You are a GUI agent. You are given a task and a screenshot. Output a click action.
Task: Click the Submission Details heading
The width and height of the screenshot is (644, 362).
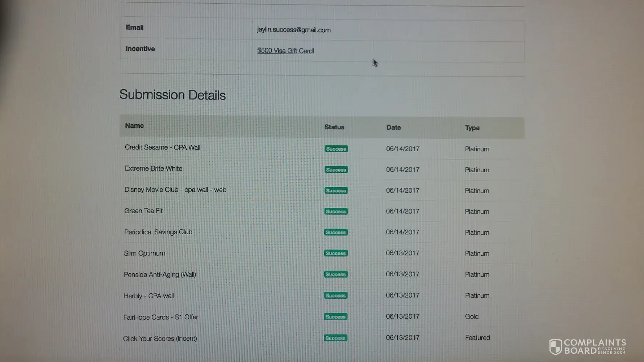[x=173, y=95]
